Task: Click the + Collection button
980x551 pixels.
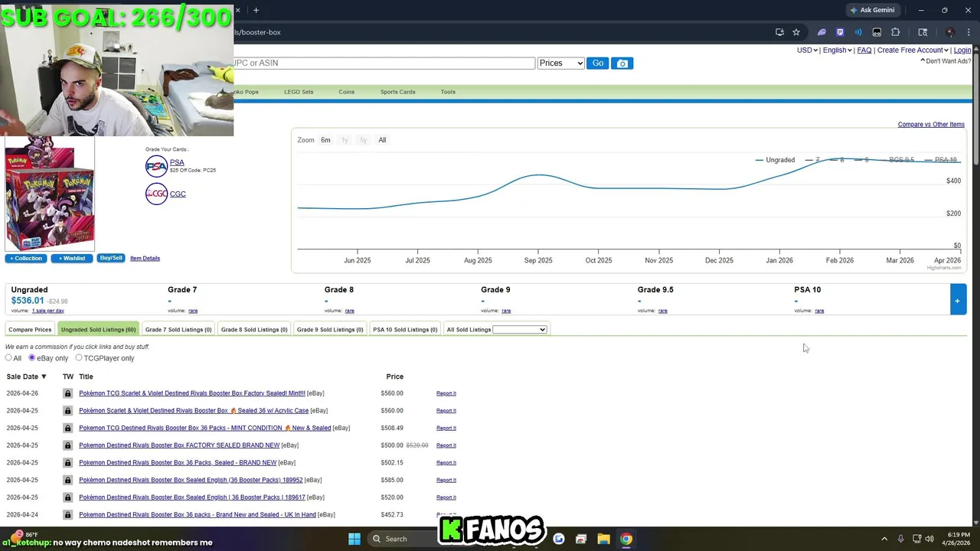Action: click(x=26, y=258)
